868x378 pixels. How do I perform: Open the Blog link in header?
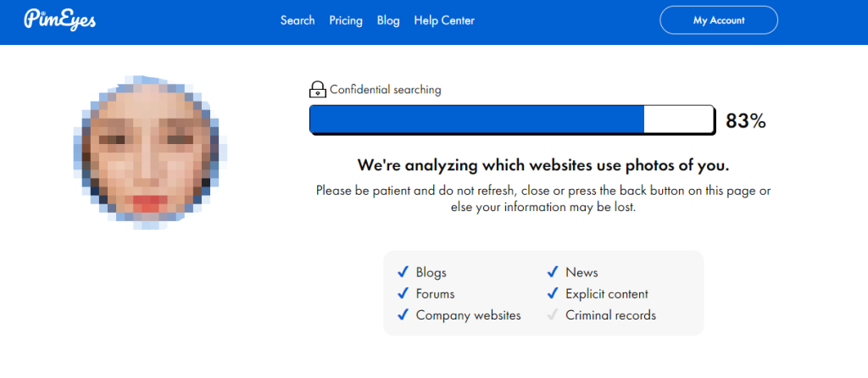click(x=388, y=20)
